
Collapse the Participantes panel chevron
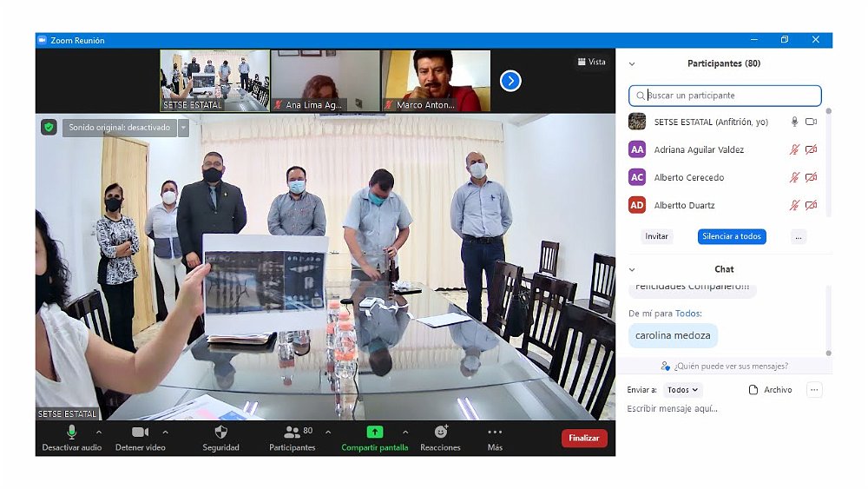tap(632, 63)
